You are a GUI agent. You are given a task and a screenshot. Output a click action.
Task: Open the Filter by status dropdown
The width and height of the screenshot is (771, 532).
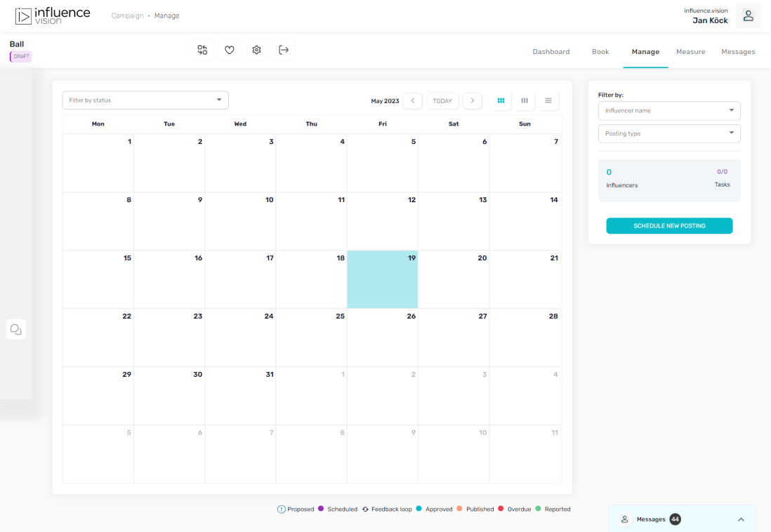click(x=145, y=100)
